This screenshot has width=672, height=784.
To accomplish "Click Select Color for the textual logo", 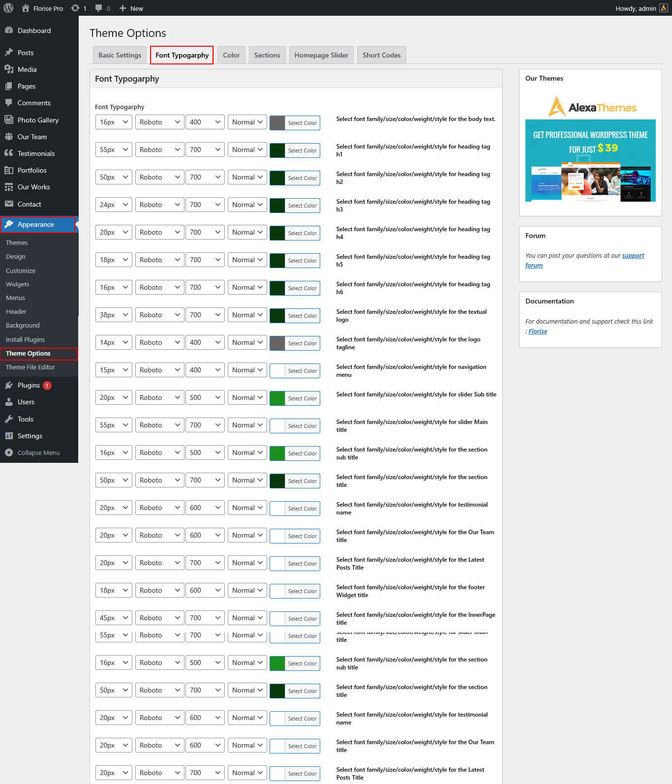I will [x=302, y=316].
